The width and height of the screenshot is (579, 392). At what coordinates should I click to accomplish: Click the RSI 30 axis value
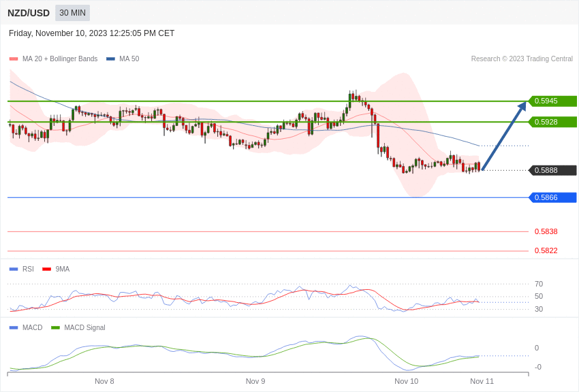539,309
